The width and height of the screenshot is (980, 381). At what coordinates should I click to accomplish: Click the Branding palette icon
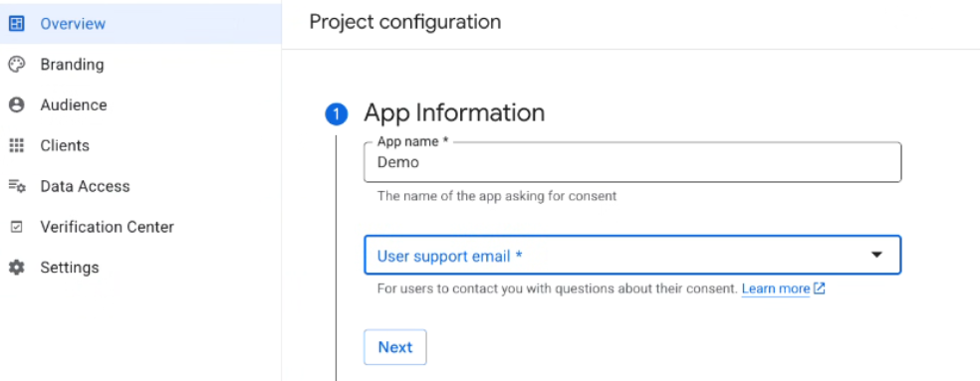click(x=16, y=65)
